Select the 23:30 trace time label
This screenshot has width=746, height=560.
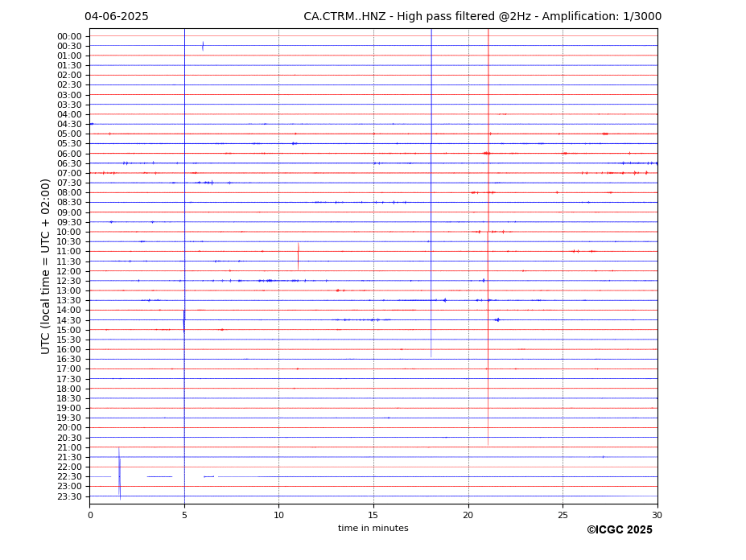[x=69, y=496]
